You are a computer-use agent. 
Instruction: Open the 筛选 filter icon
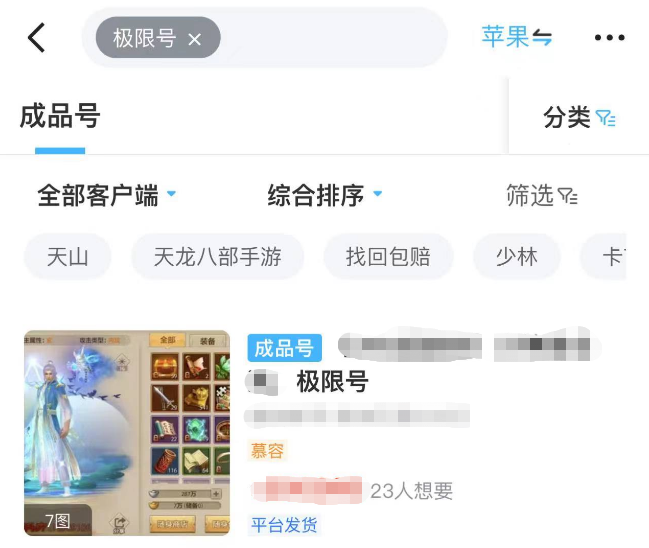[x=567, y=196]
